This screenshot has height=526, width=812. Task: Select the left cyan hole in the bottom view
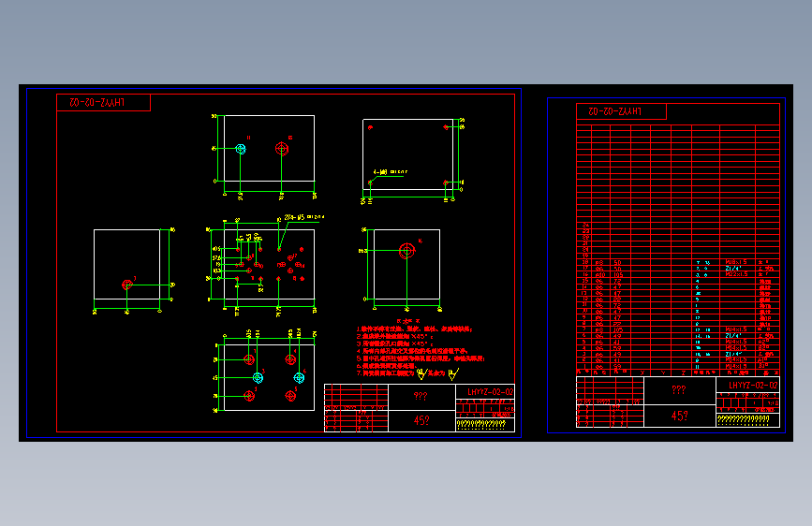(258, 377)
